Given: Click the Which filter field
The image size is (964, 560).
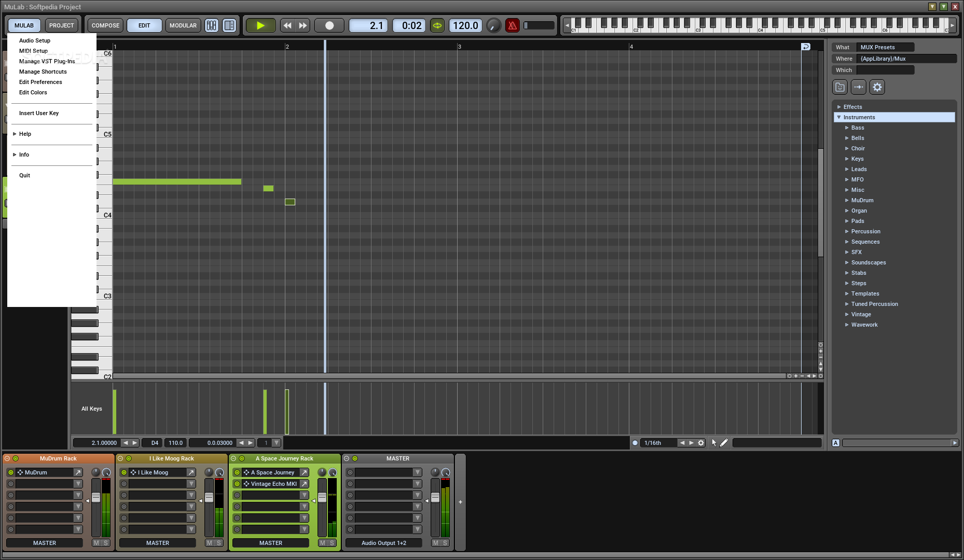Looking at the screenshot, I should [885, 70].
